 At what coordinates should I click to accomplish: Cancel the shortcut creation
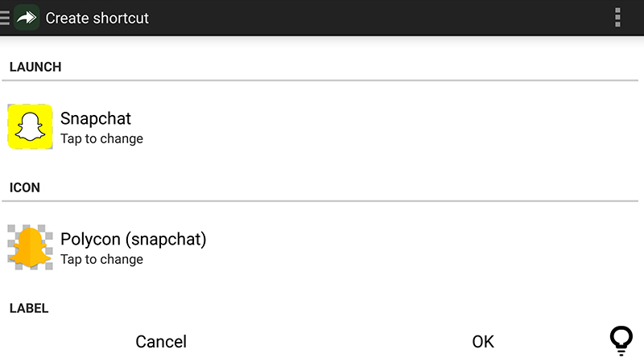(161, 341)
